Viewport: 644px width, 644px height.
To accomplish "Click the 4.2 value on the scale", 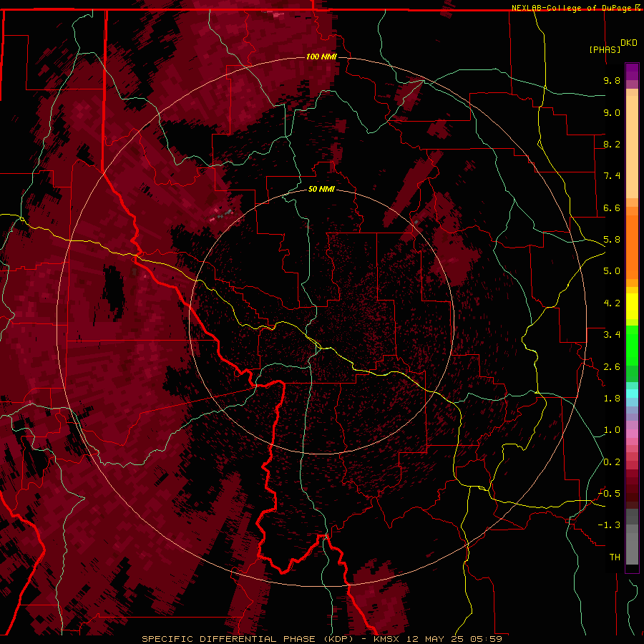I will (x=612, y=303).
